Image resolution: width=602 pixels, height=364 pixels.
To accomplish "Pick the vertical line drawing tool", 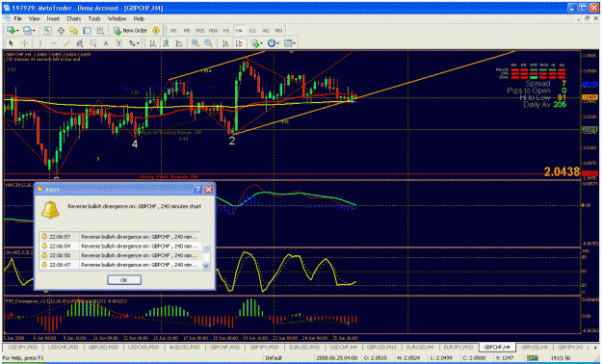I will pyautogui.click(x=39, y=43).
